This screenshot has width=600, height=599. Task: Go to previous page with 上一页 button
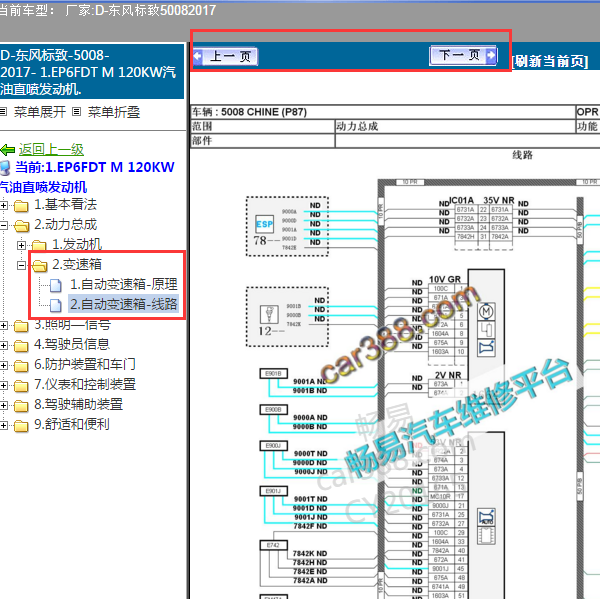pos(225,56)
